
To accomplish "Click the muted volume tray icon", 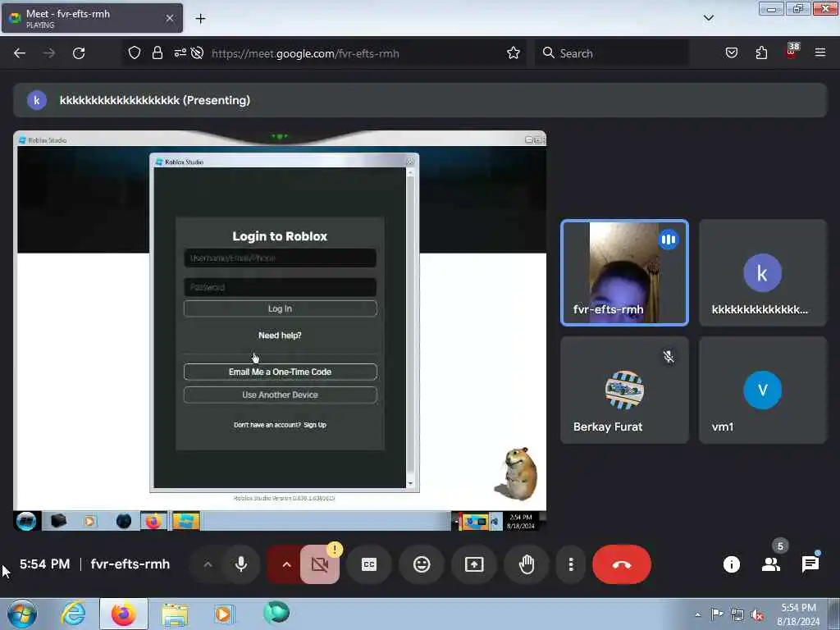I will [757, 615].
